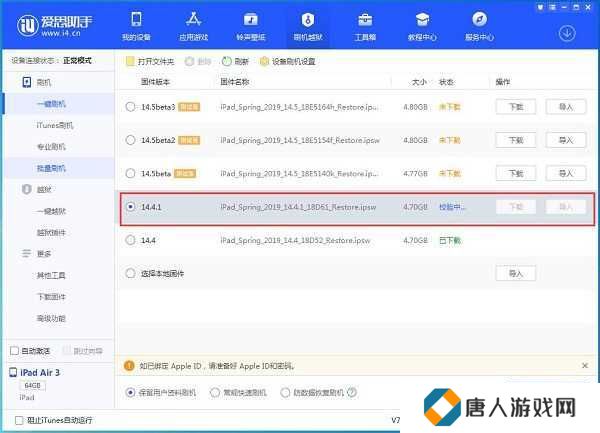This screenshot has height=433, width=600.
Task: Click the 已下载 status of 14.4
Action: (450, 240)
